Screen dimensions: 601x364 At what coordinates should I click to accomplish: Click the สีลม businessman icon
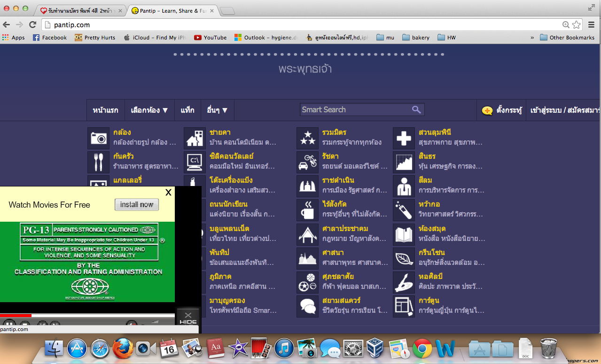(404, 186)
